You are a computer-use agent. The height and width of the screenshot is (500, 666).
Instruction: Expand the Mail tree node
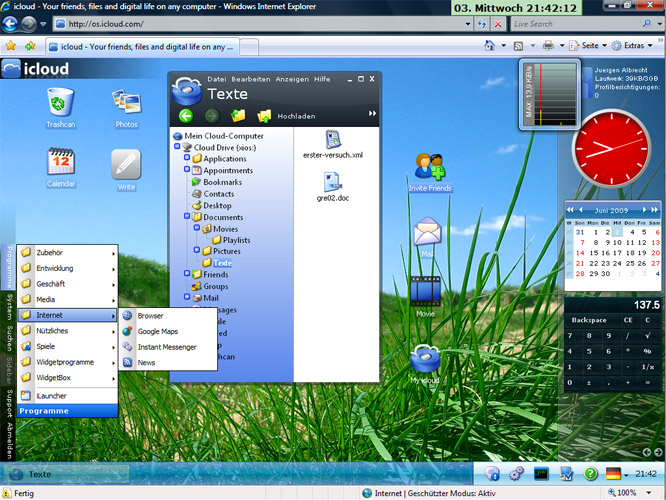(x=187, y=297)
